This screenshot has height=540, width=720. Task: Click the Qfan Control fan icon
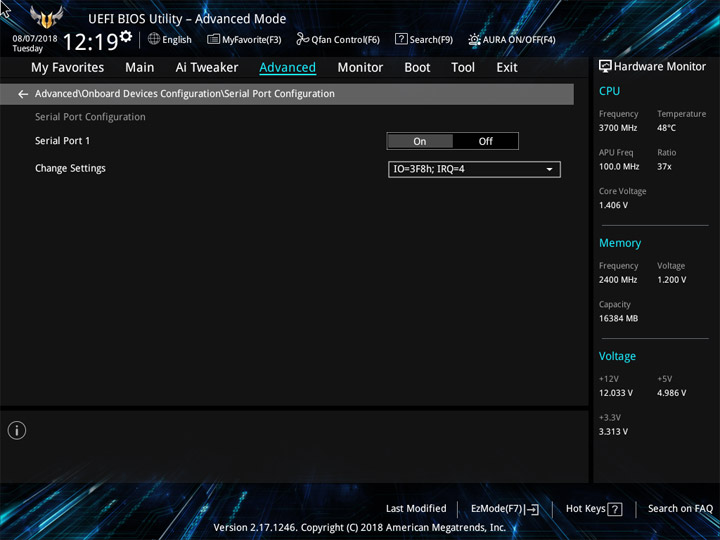[x=302, y=39]
